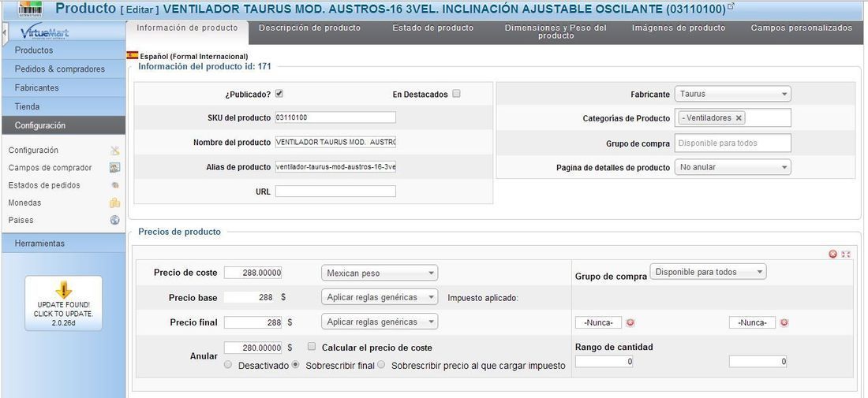Click the update download arrow icon
The image size is (868, 398).
tap(64, 290)
